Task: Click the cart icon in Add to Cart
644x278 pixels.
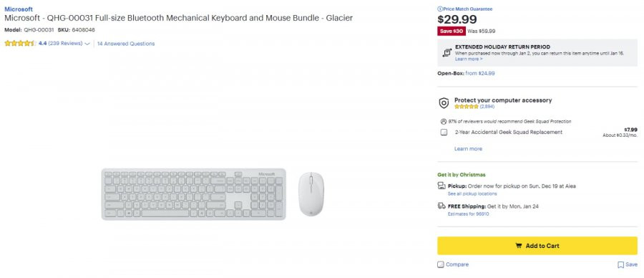Action: click(x=519, y=246)
